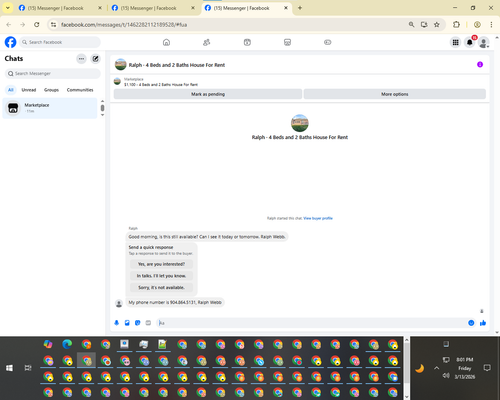Open the Marketplace nav icon
This screenshot has width=500, height=400.
pos(287,42)
